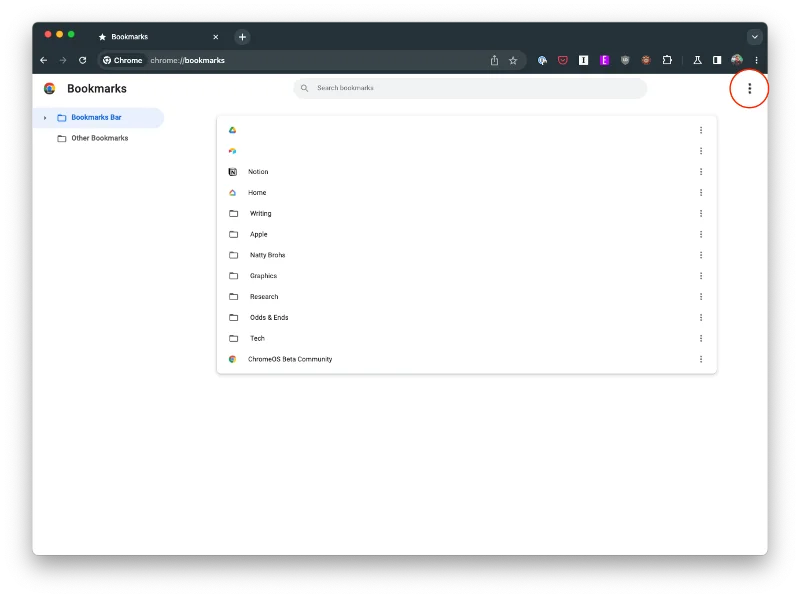Reload the page with the refresh button
800x598 pixels.
(82, 60)
